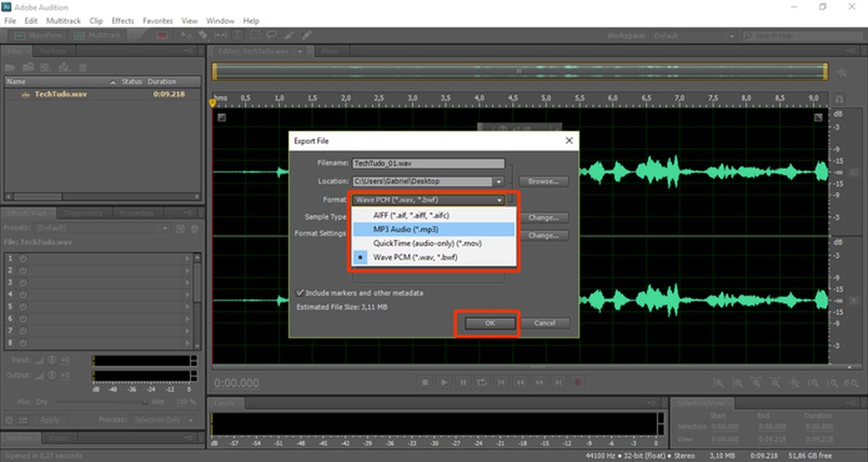Open the Location path dropdown arrow
Viewport: 868px width, 462px height.
click(x=498, y=182)
